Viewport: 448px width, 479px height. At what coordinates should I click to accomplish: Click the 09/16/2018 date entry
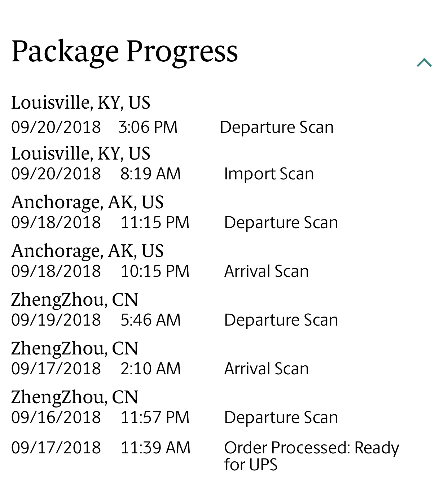click(56, 418)
